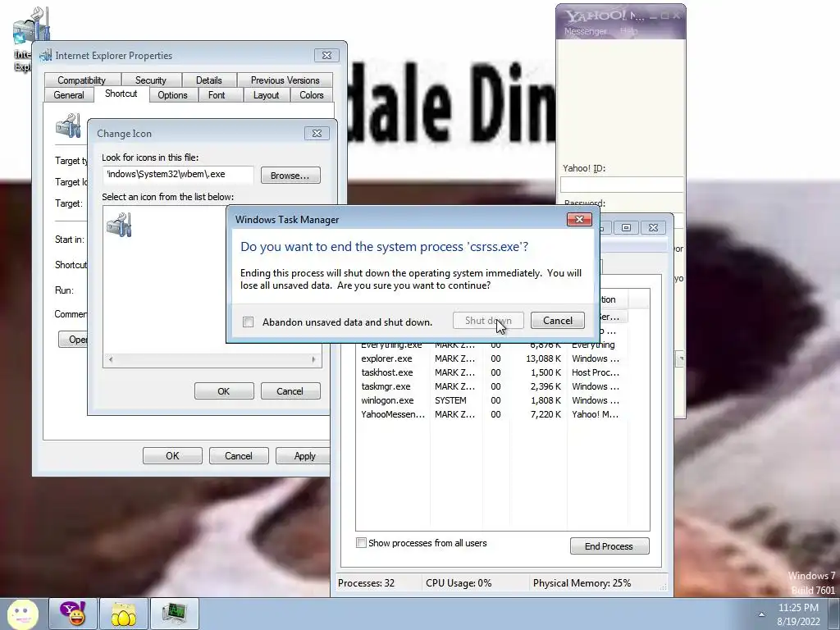840x630 pixels.
Task: Click Cancel in Change Icon dialog
Action: [290, 391]
